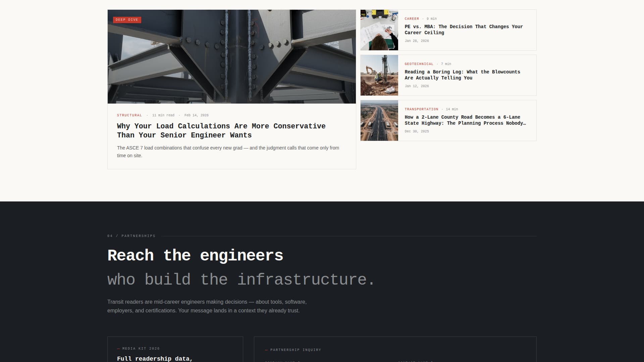Viewport: 644px width, 362px height.
Task: Select the STRUCTURAL category tag
Action: (x=129, y=115)
